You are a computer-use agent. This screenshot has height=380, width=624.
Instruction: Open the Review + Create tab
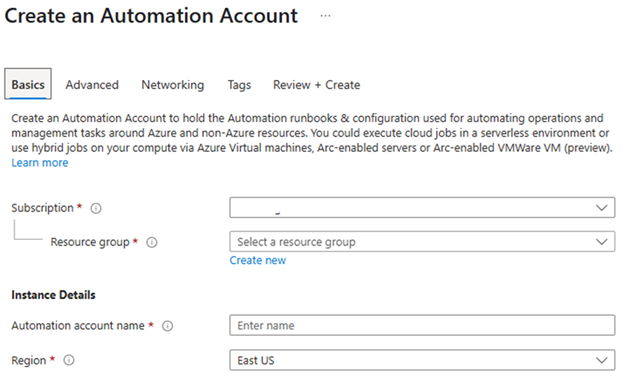pos(316,85)
